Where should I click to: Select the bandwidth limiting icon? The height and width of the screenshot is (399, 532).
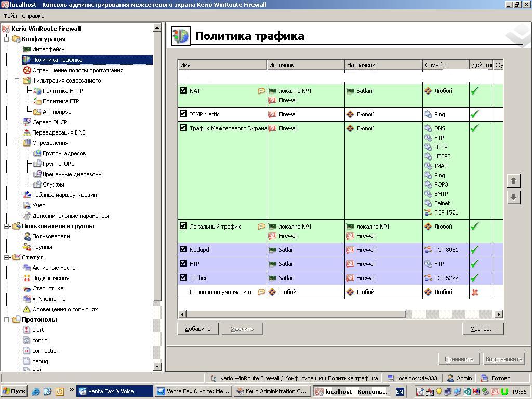27,70
